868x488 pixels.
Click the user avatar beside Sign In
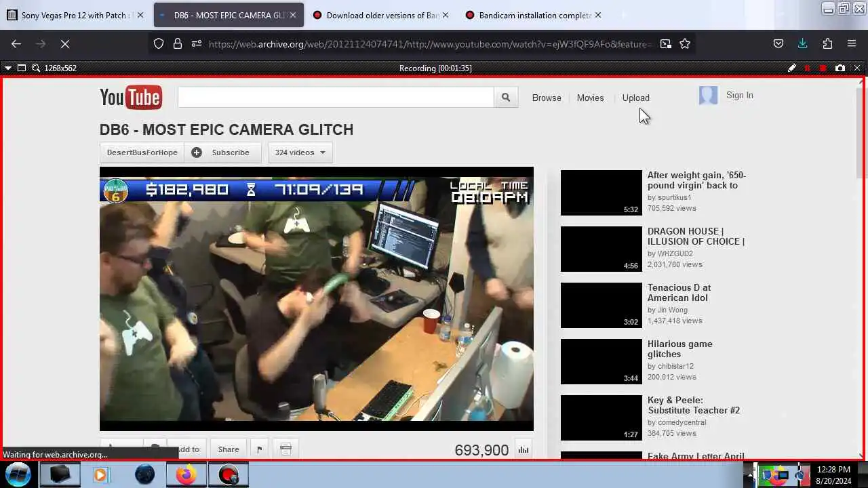coord(708,96)
